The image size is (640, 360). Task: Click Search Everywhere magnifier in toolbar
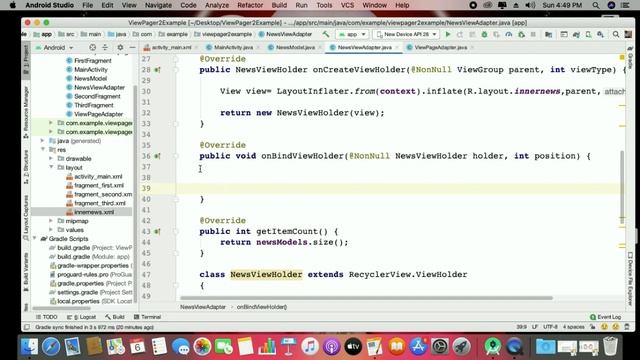click(x=616, y=34)
